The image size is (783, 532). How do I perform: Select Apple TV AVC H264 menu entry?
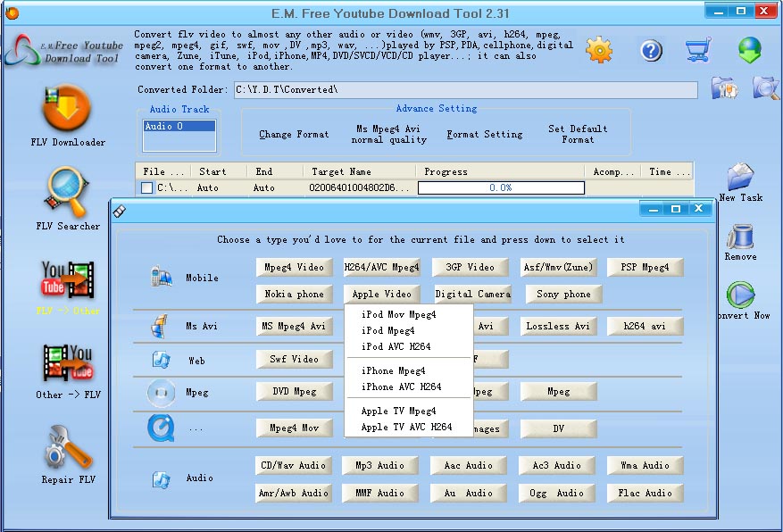406,428
